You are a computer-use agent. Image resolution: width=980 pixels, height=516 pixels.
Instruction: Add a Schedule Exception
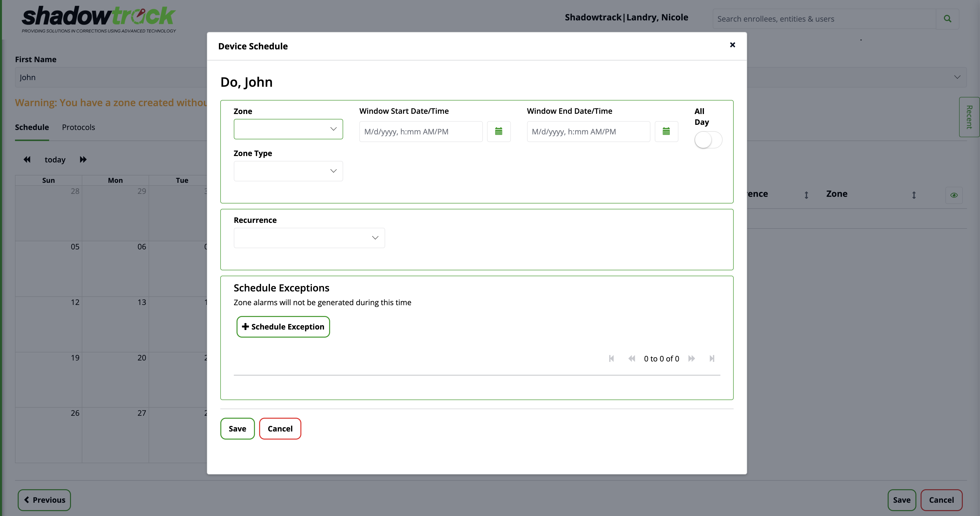pyautogui.click(x=283, y=327)
